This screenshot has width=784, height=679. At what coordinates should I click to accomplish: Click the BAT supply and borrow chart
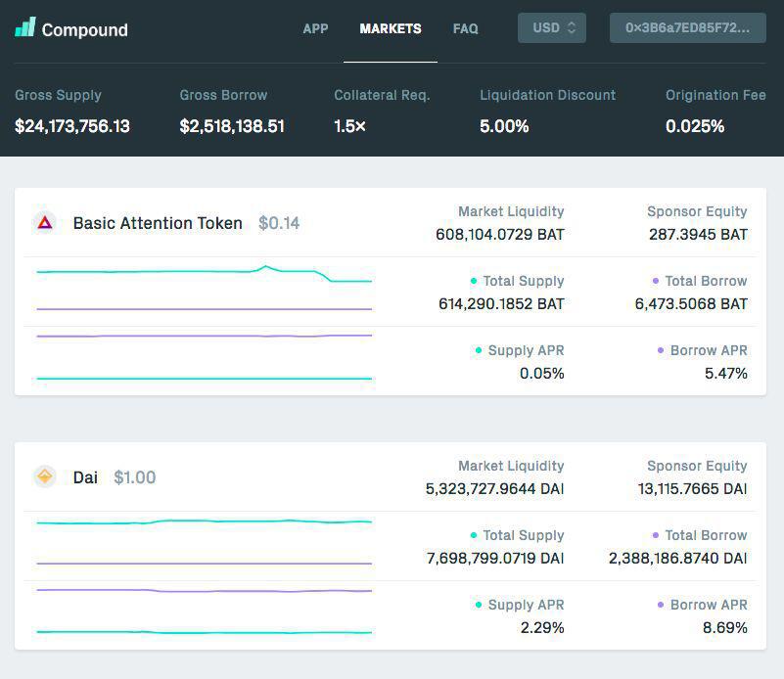click(204, 288)
